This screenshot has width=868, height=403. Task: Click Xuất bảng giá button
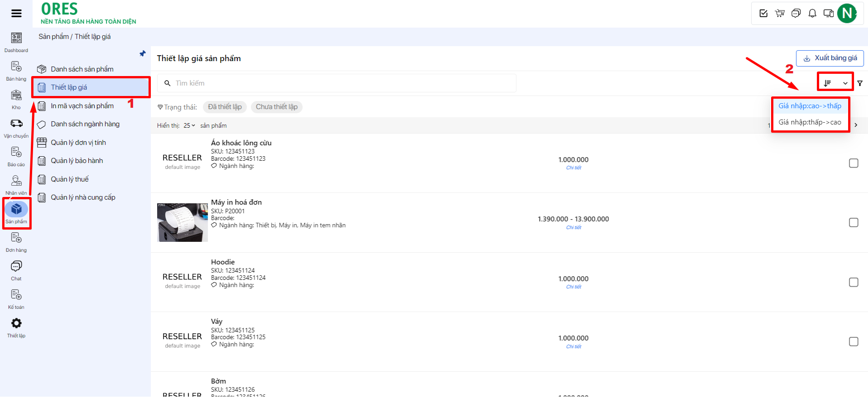coord(830,58)
